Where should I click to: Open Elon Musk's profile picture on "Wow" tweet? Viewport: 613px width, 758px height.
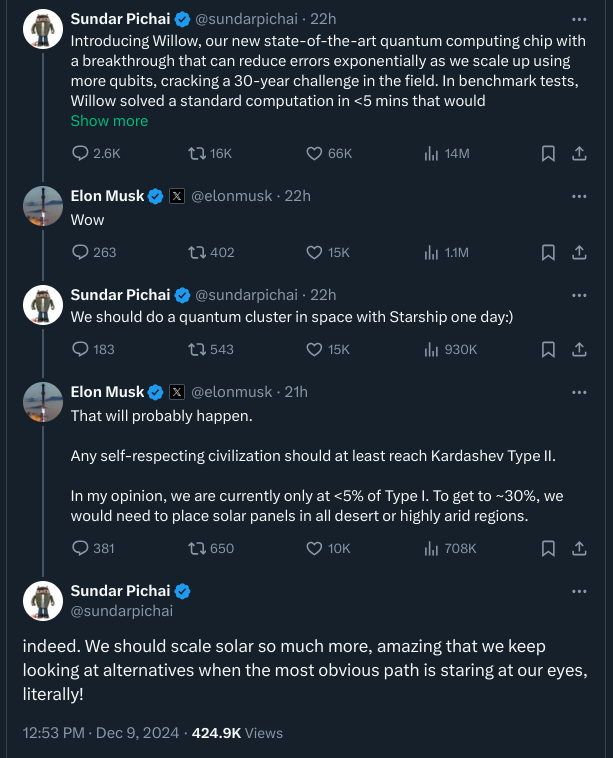pyautogui.click(x=44, y=206)
